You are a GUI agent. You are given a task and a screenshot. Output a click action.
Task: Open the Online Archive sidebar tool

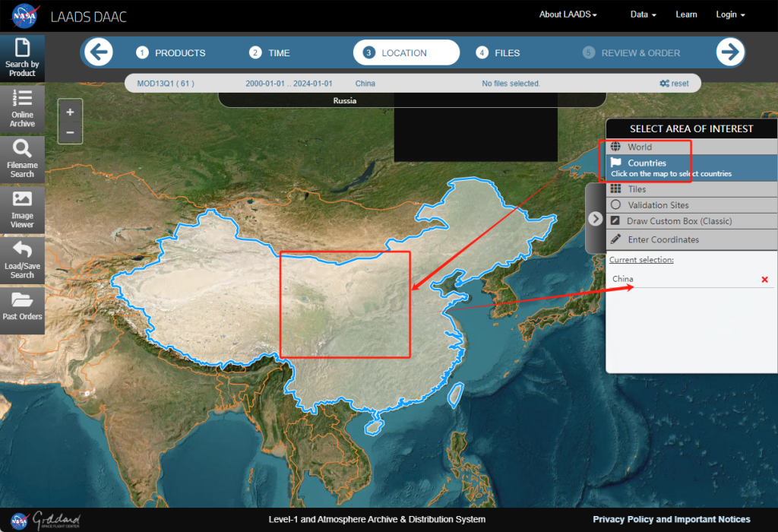coord(22,109)
